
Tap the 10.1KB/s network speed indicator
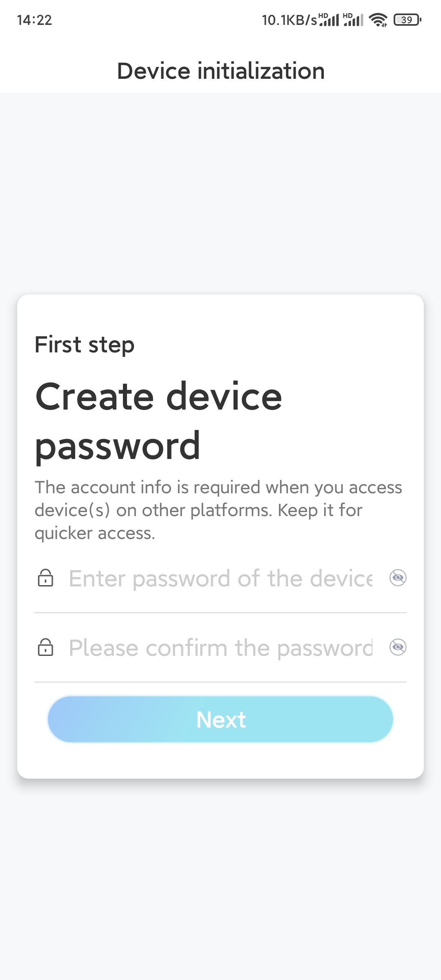[x=289, y=20]
